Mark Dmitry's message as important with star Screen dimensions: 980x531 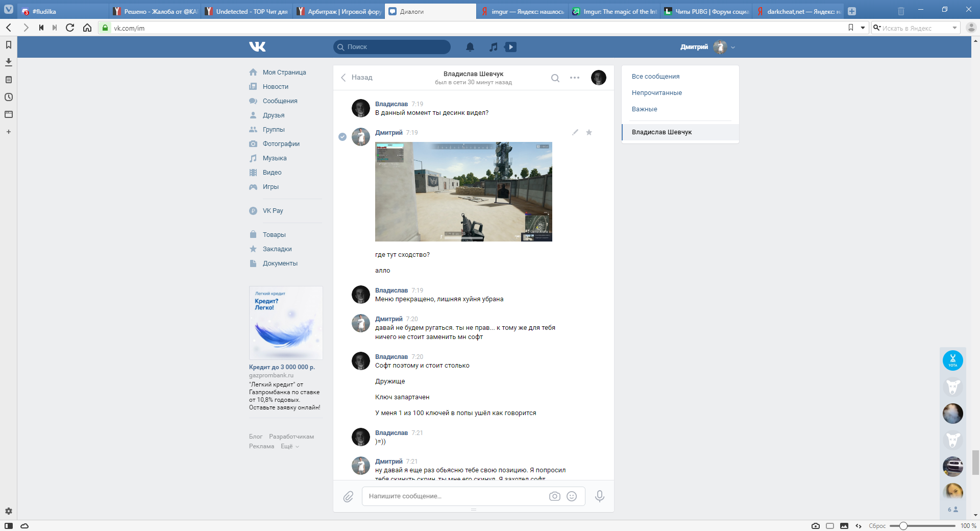click(589, 132)
